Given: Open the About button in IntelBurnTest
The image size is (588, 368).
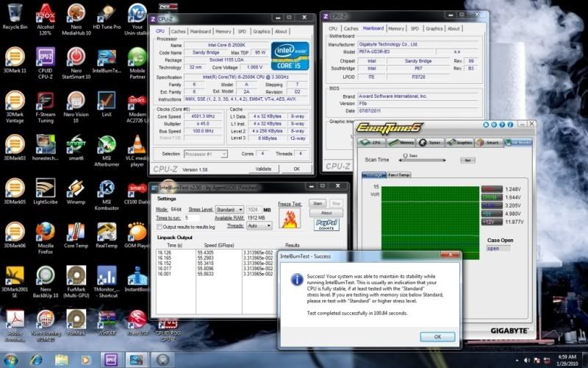Looking at the screenshot, I should tap(326, 213).
